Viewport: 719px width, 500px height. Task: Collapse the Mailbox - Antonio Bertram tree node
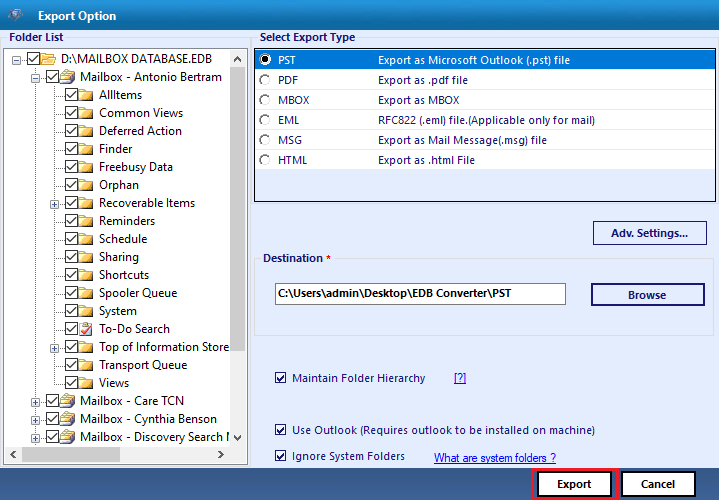[36, 77]
